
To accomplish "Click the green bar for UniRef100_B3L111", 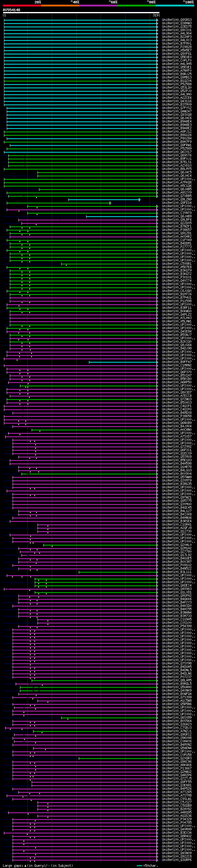I will (118, 572).
